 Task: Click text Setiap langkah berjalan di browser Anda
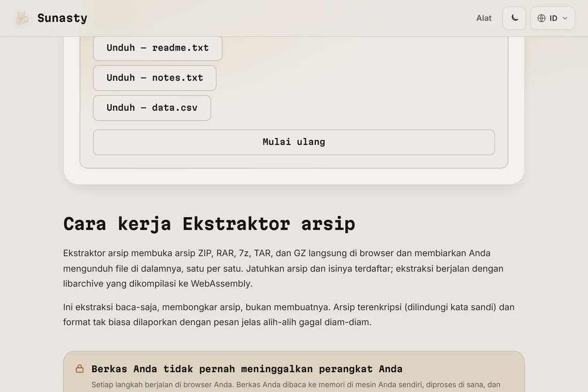coord(163,385)
